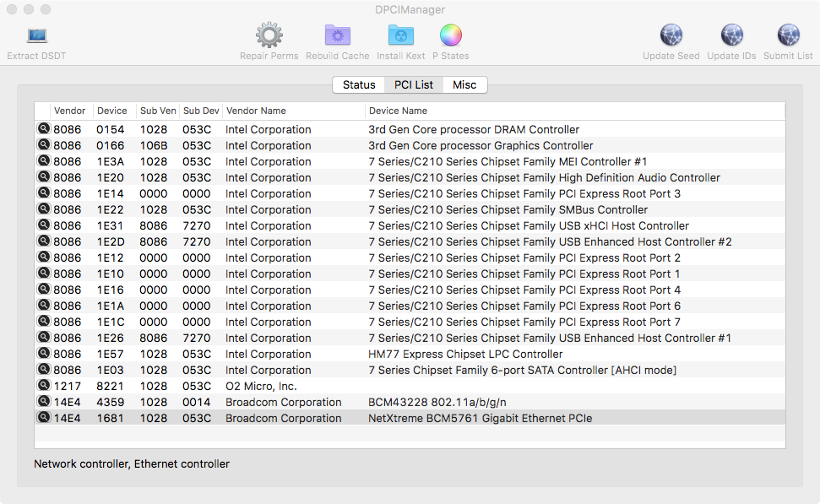Click magnifier icon for High Definition Audio row
Image resolution: width=820 pixels, height=504 pixels.
pos(44,176)
